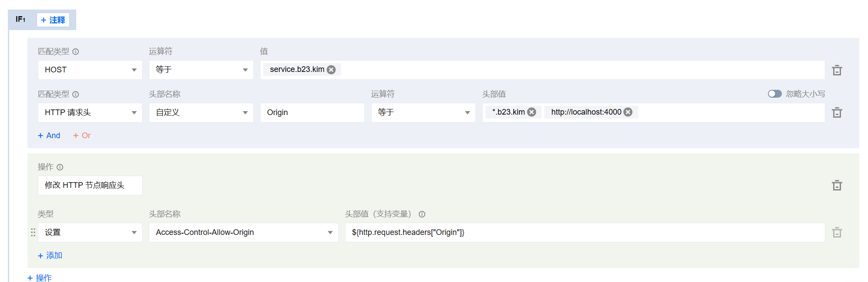Open the 自定义 header name dropdown
The width and height of the screenshot is (868, 282).
(x=201, y=112)
